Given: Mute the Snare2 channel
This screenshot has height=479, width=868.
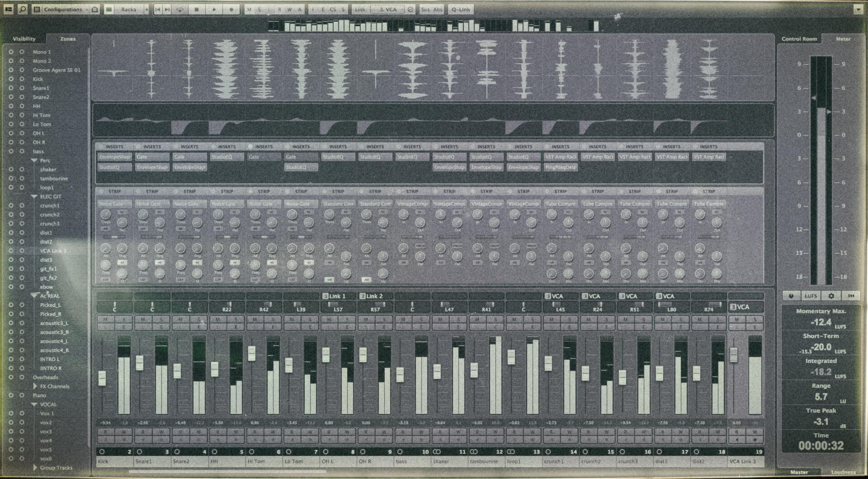Looking at the screenshot, I should [x=181, y=319].
